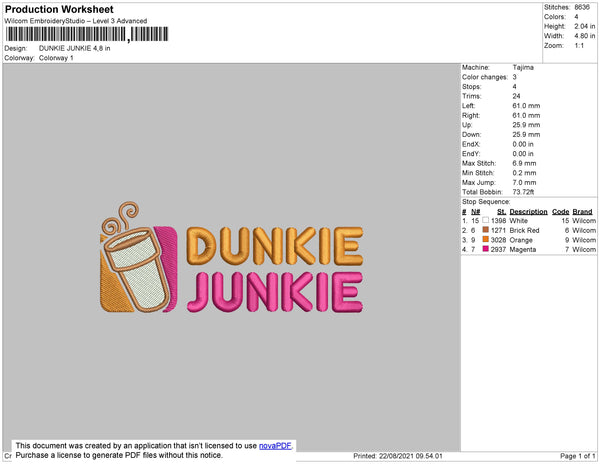Select the Height value 2.04 in
Viewport: 600px width, 464px height.
pyautogui.click(x=585, y=26)
